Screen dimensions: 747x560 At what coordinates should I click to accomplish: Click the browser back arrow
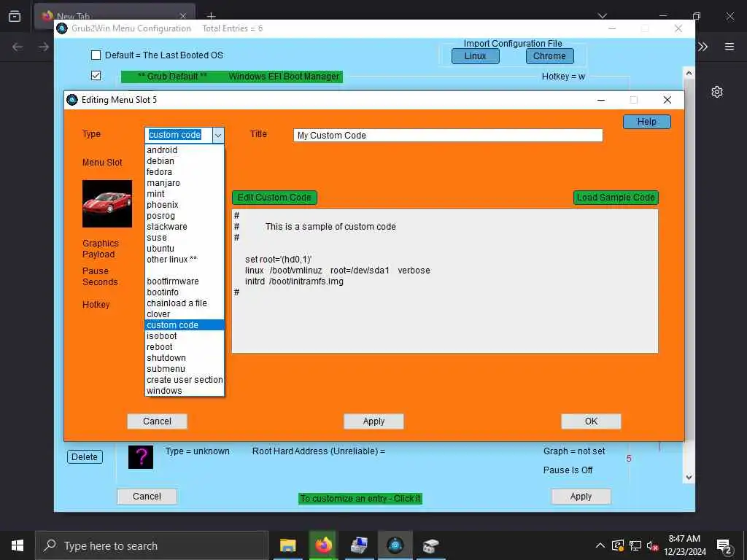(18, 47)
